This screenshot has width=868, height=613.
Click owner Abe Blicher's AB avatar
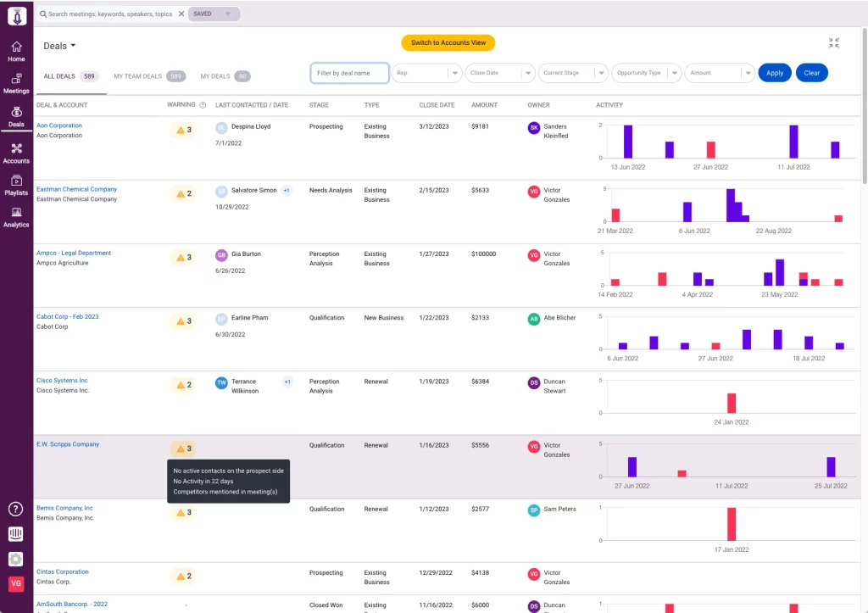534,319
